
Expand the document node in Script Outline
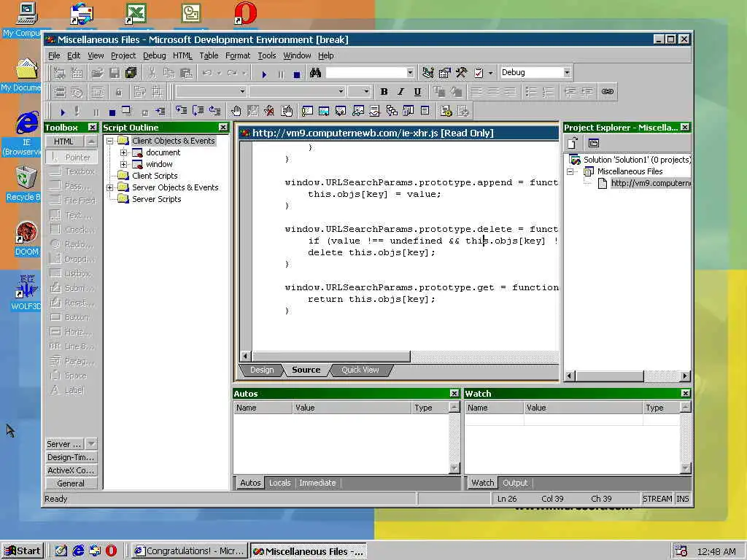123,152
